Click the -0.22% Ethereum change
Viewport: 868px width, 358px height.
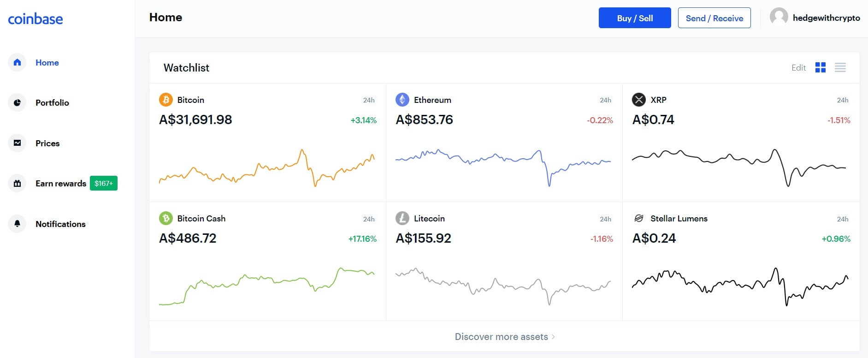pyautogui.click(x=600, y=120)
